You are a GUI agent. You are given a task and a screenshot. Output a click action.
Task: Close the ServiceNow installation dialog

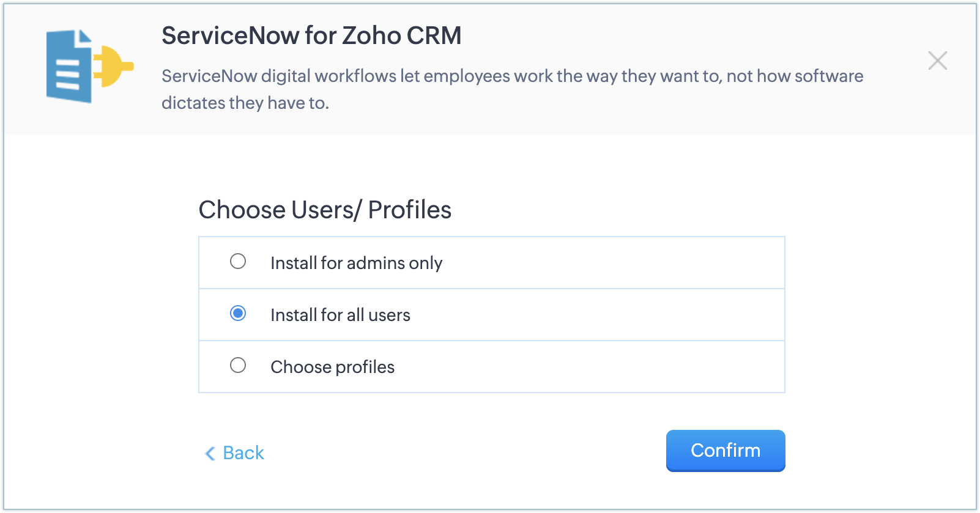[937, 61]
